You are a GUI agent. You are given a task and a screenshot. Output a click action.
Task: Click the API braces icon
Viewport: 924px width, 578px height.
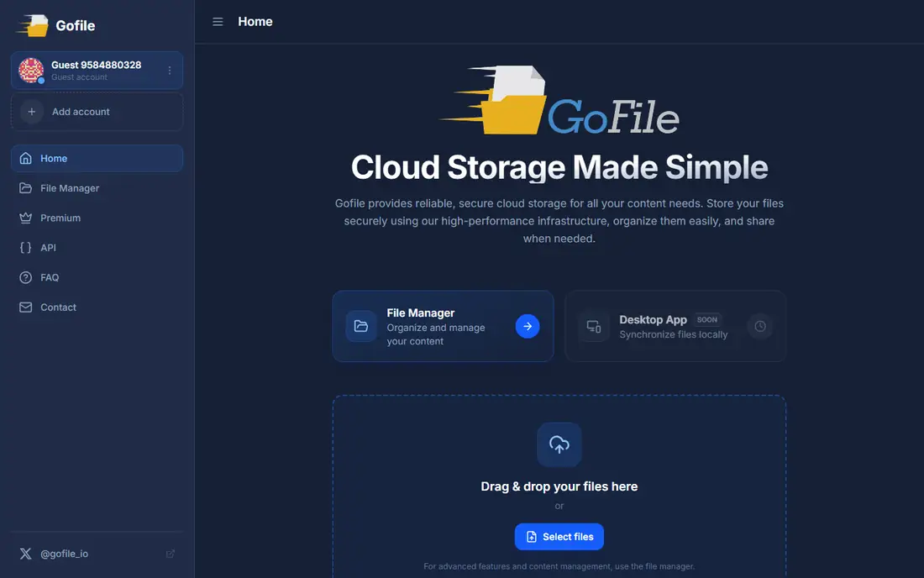pyautogui.click(x=25, y=248)
